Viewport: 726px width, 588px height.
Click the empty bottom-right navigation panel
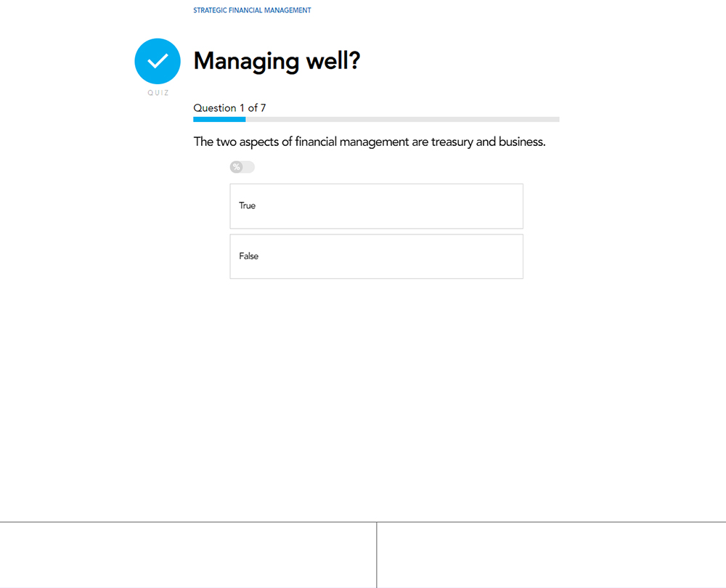click(x=551, y=555)
